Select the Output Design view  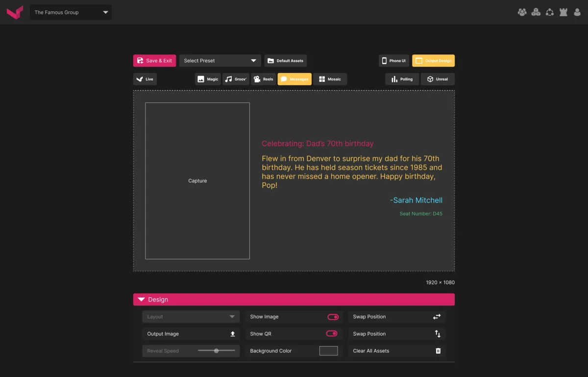(x=433, y=61)
